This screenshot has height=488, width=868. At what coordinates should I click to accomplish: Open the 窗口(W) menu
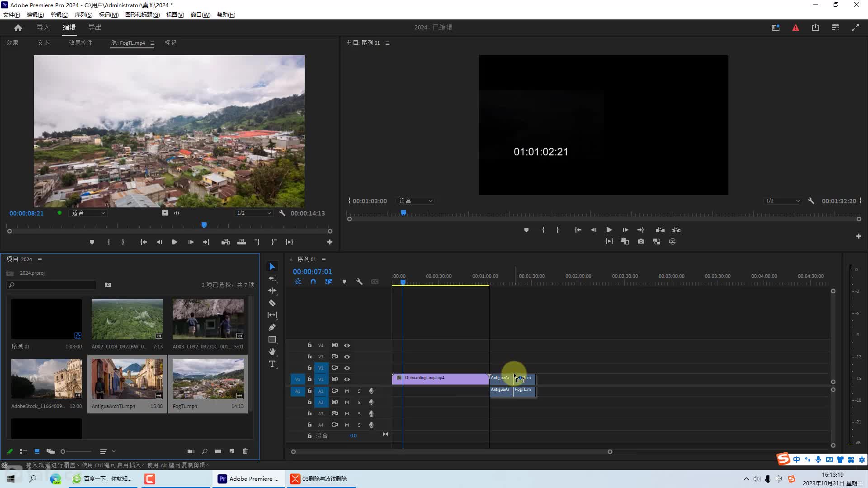click(x=201, y=15)
